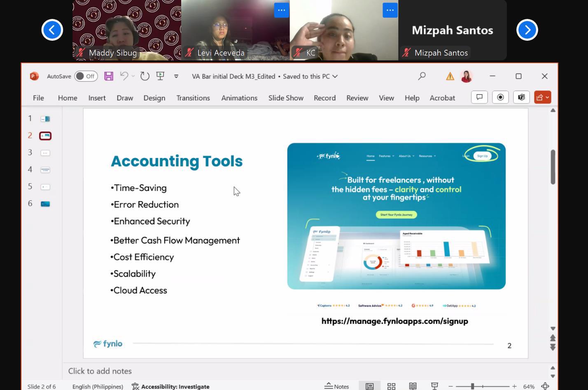The width and height of the screenshot is (588, 390).
Task: Click Next Slide double-arrow in scrollbar
Action: pyautogui.click(x=553, y=347)
